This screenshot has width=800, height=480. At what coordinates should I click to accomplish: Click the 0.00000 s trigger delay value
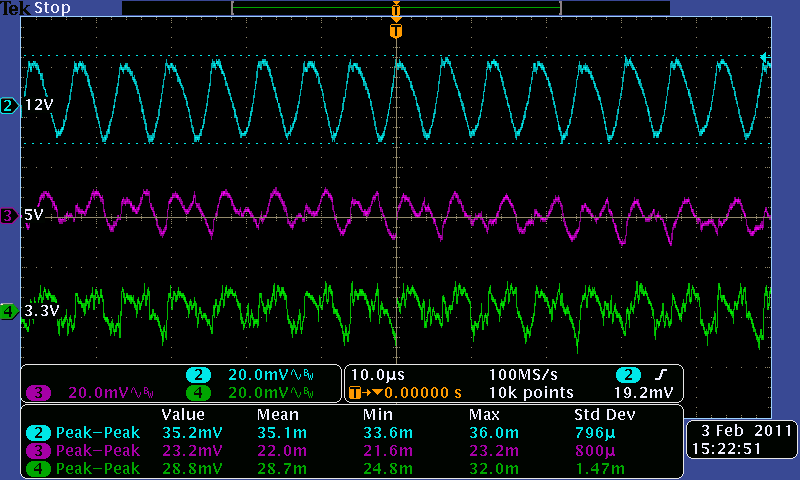pyautogui.click(x=423, y=393)
